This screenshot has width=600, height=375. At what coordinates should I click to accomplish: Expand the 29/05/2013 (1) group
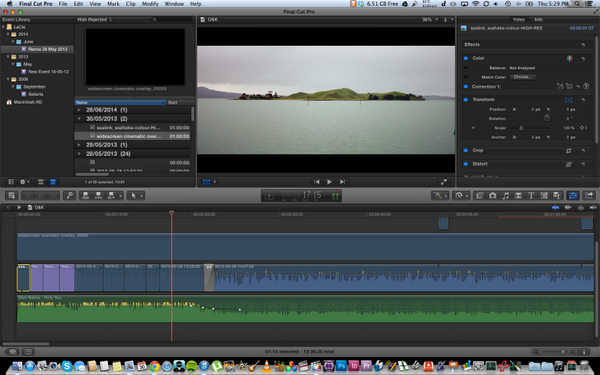tap(79, 145)
